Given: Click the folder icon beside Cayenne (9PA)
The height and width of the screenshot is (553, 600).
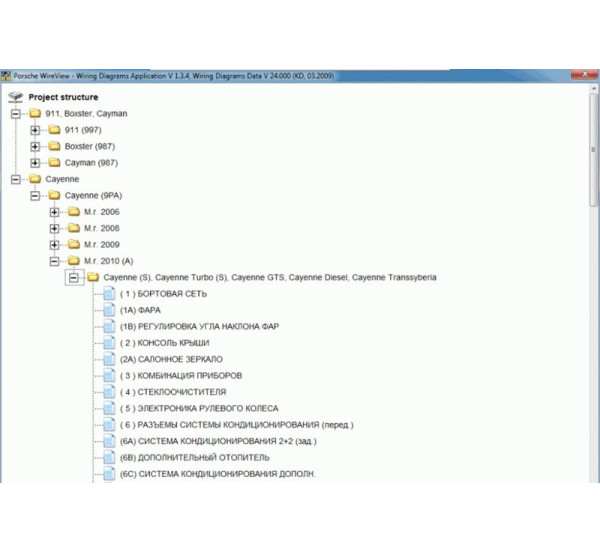Looking at the screenshot, I should [53, 195].
